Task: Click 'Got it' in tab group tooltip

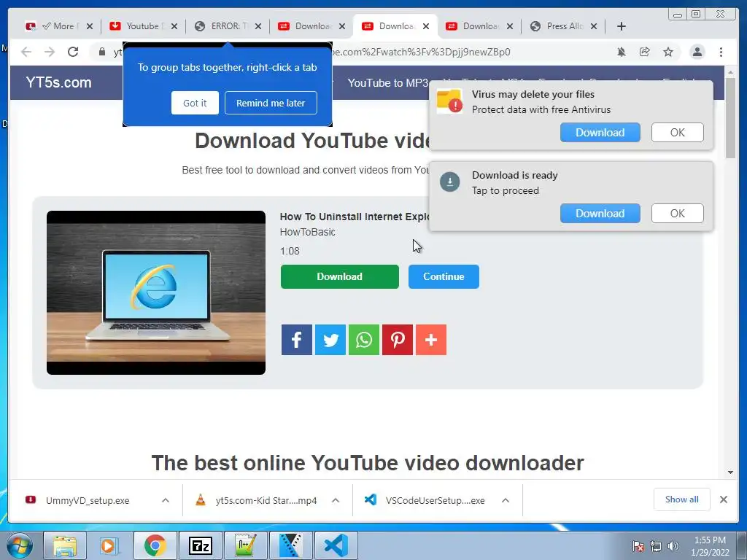Action: [x=195, y=103]
